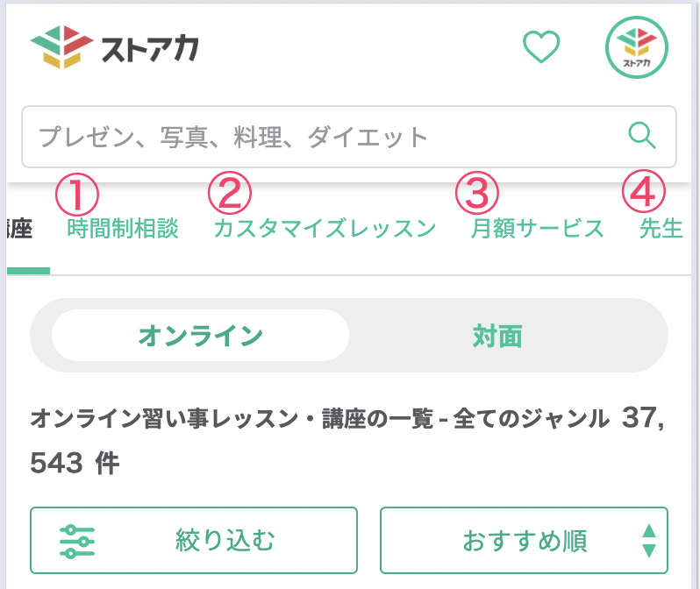Open the round ストアカ profile avatar
This screenshot has width=700, height=589.
coord(637,47)
